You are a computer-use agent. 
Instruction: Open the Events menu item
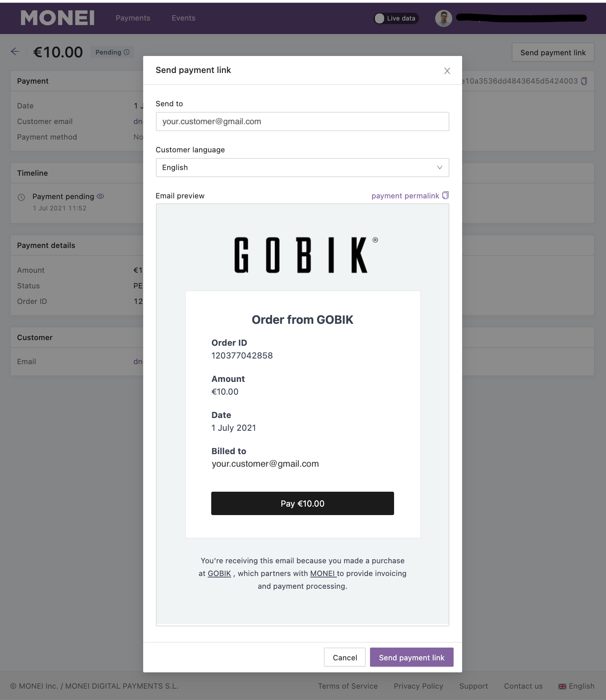(x=183, y=18)
